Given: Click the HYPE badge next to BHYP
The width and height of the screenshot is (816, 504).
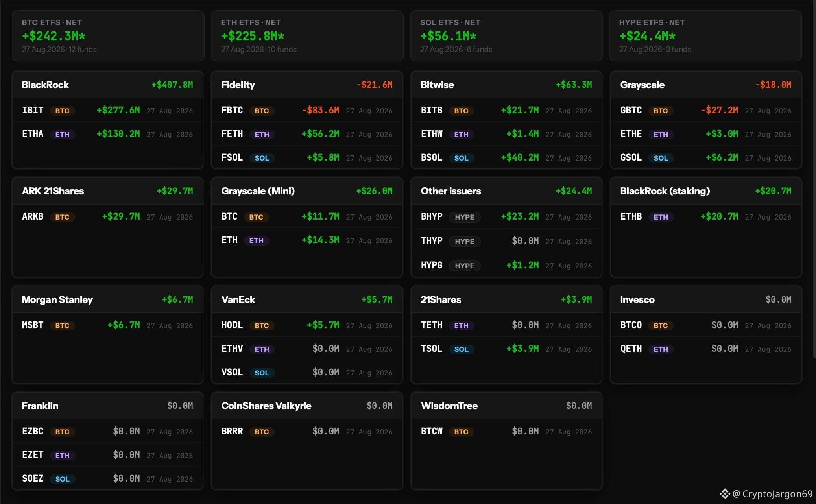Looking at the screenshot, I should point(465,217).
